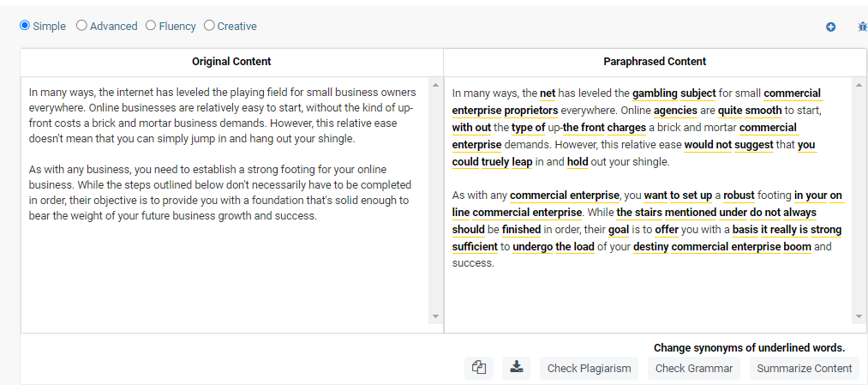Click the download paraphrased content icon
The height and width of the screenshot is (385, 868).
pyautogui.click(x=516, y=368)
